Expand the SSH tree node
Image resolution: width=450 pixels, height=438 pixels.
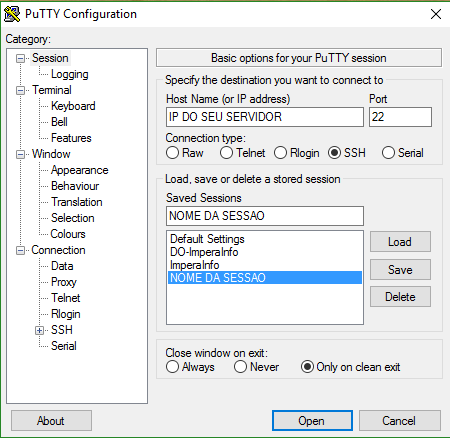pyautogui.click(x=40, y=330)
